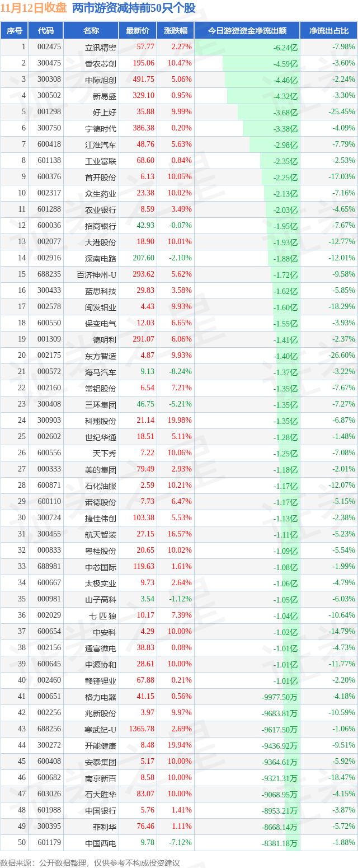
Task: Select the -26.60% ratio for 东方智造
Action: pos(343,355)
